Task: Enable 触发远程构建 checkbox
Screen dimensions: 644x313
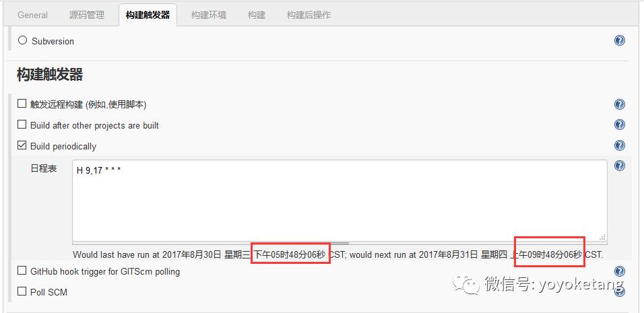Action: click(x=22, y=104)
